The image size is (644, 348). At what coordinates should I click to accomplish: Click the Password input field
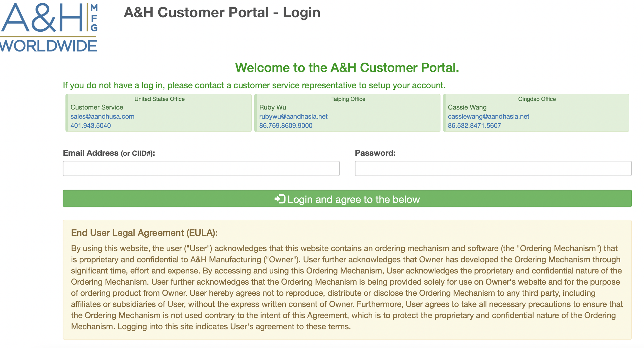click(x=493, y=168)
